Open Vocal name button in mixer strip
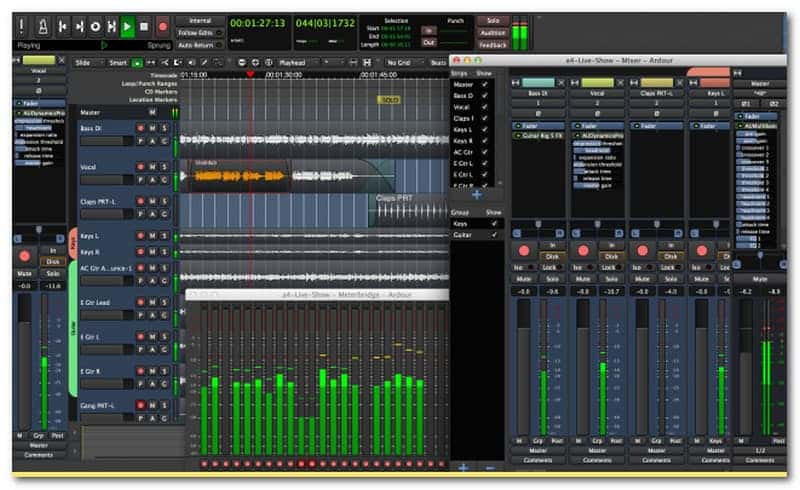800x490 pixels. [x=597, y=93]
